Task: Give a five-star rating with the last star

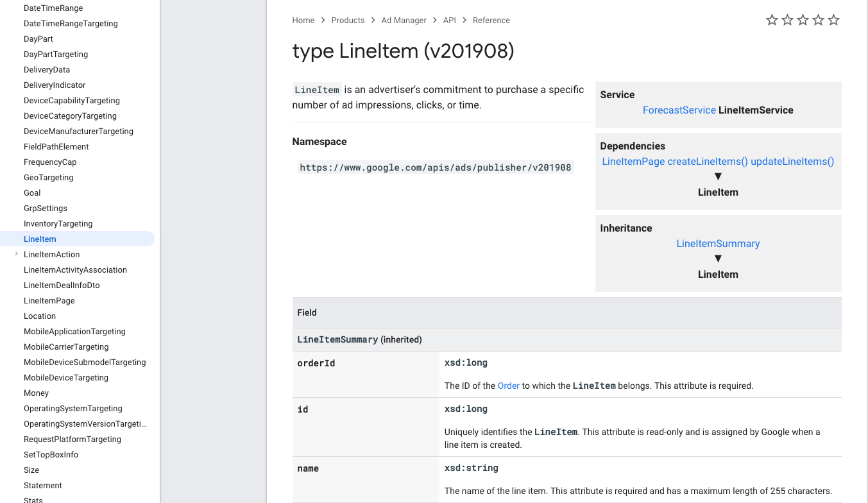Action: click(833, 20)
